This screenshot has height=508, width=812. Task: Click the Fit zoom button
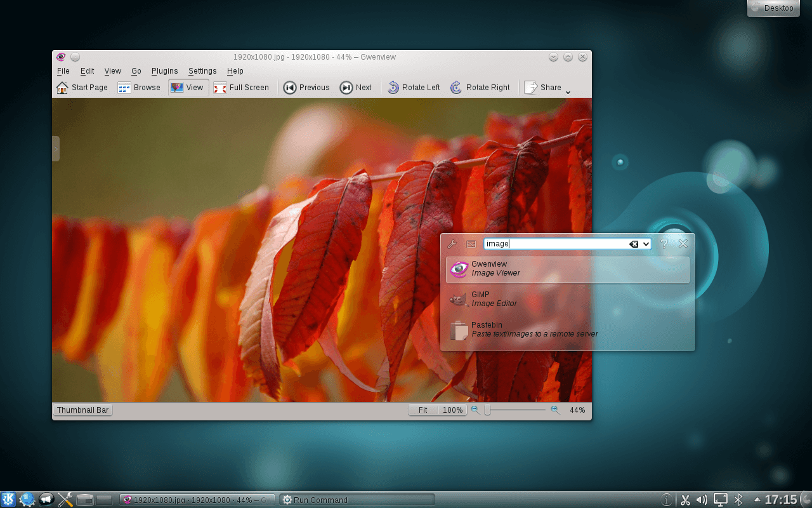tap(422, 410)
